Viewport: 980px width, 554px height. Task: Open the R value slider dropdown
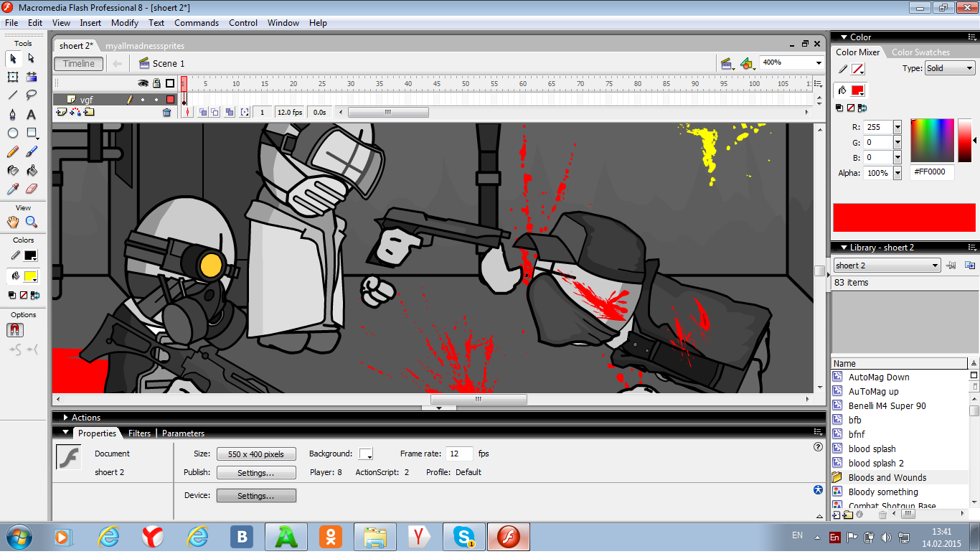click(x=897, y=127)
